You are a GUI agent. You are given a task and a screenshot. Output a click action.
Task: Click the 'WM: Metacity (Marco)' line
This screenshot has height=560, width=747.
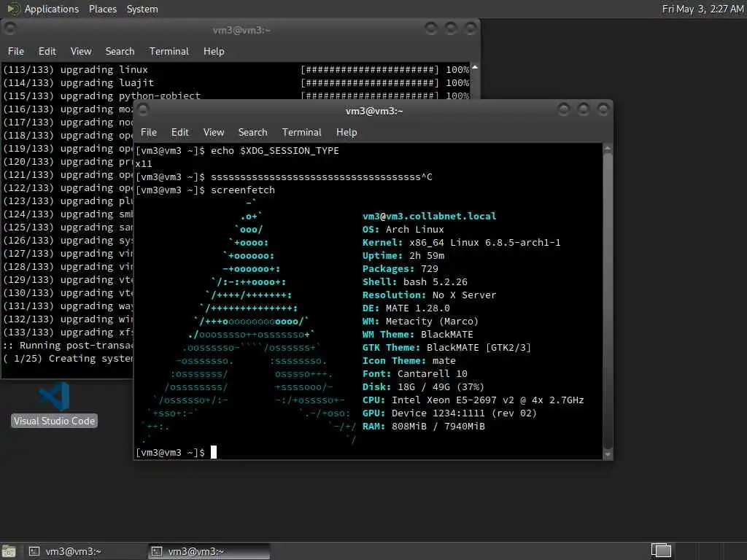[420, 322]
